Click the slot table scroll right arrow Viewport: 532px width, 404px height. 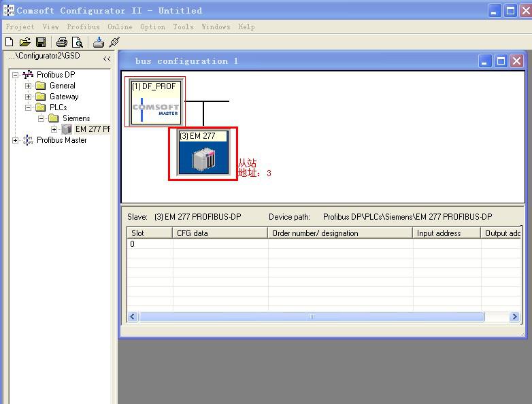(x=514, y=316)
